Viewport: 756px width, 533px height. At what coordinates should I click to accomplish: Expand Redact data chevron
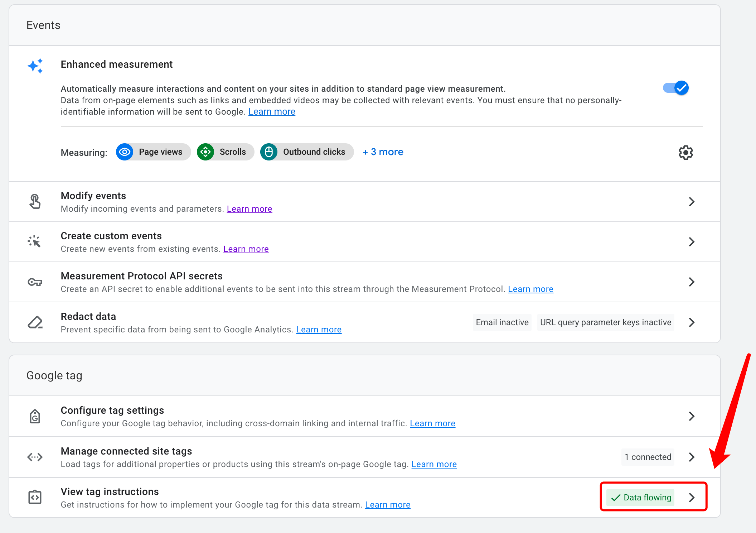click(x=692, y=322)
